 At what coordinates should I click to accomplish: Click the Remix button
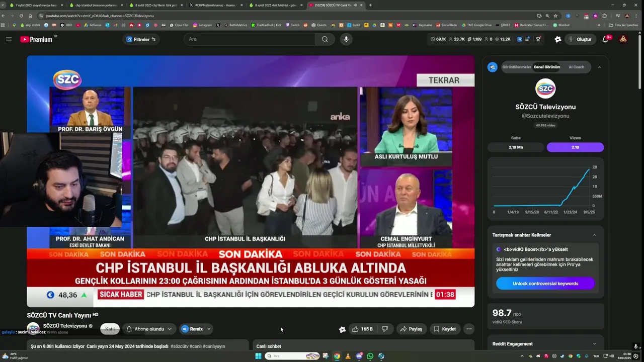[192, 329]
